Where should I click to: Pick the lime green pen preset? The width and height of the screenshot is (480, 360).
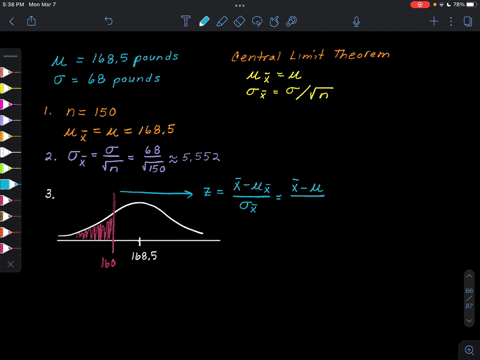[x=9, y=168]
